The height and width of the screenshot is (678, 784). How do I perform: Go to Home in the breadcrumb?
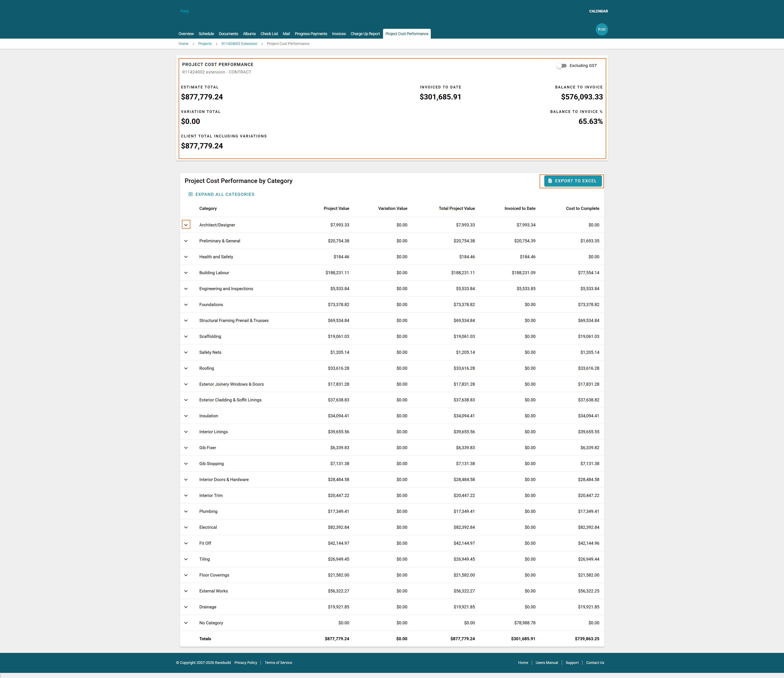[183, 44]
